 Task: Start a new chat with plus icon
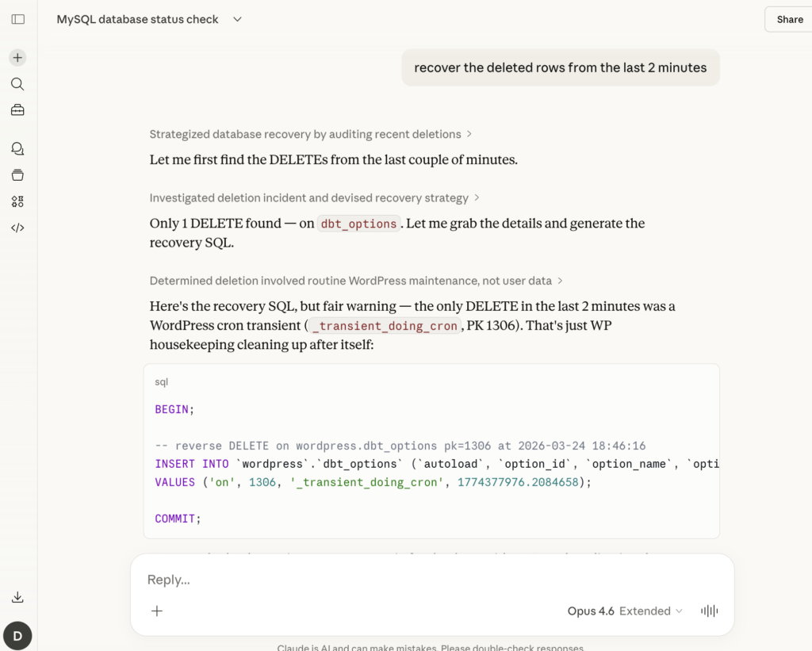(x=17, y=58)
